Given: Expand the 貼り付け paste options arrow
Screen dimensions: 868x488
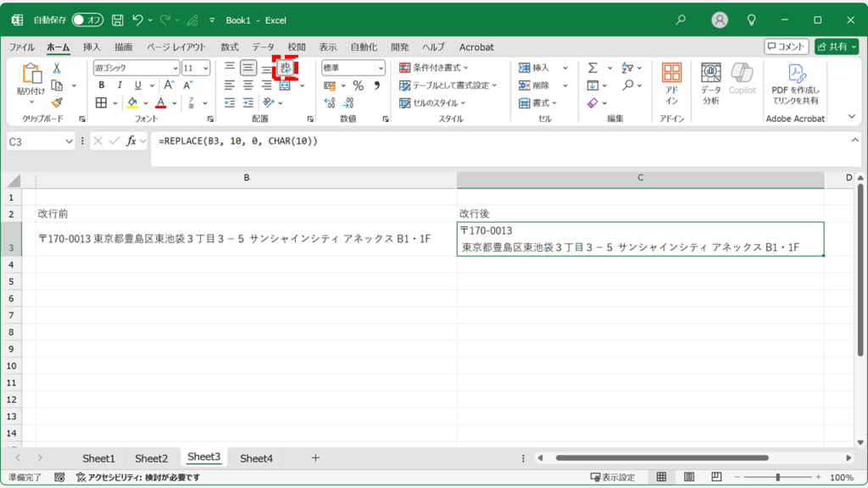Looking at the screenshot, I should pos(31,103).
